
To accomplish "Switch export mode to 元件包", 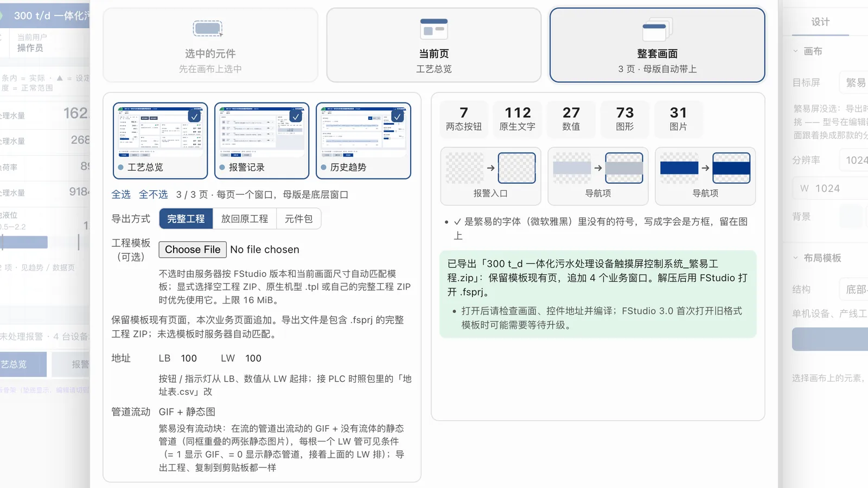I will click(298, 219).
